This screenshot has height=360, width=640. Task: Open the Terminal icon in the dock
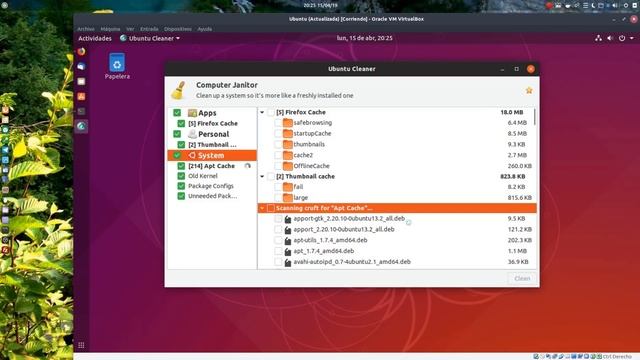click(x=82, y=111)
